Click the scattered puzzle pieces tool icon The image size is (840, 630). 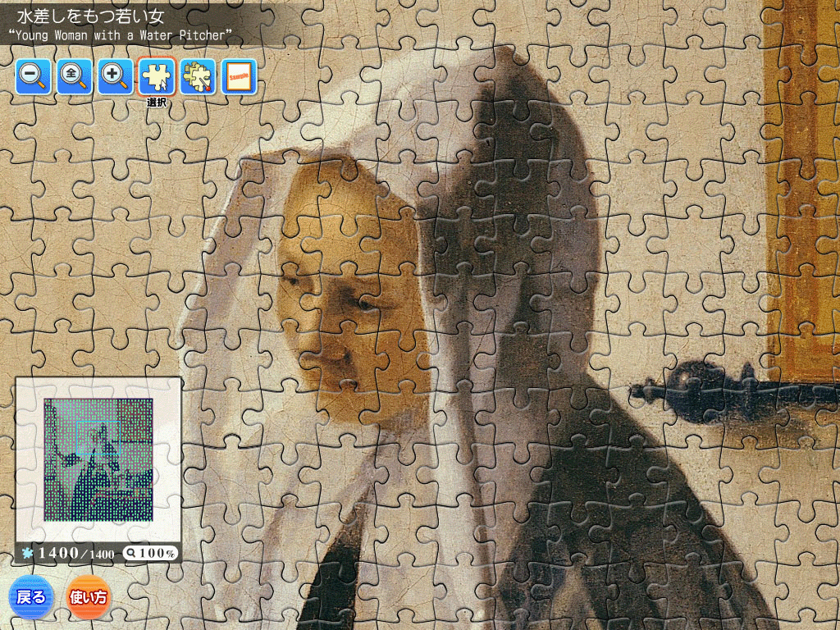pyautogui.click(x=198, y=77)
